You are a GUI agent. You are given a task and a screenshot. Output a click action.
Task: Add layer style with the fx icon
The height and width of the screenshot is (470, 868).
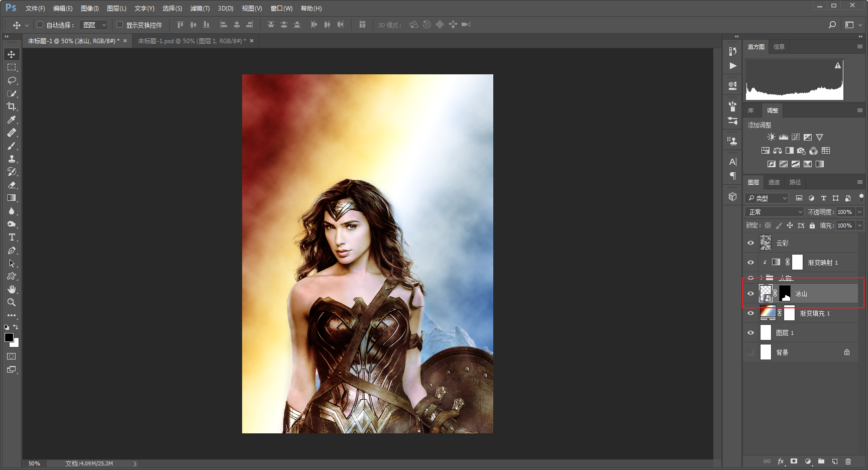[781, 461]
